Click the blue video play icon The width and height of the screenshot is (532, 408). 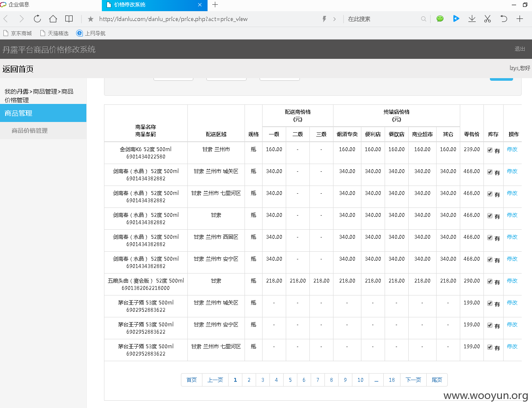click(x=456, y=19)
